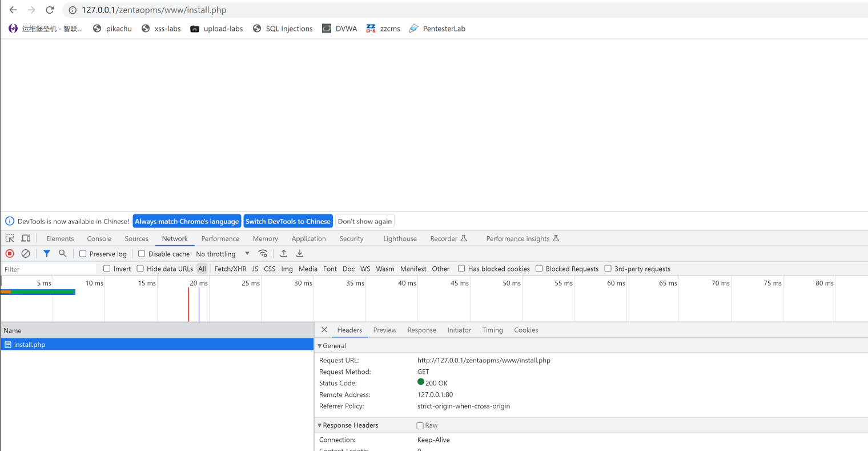Tick the Raw response headers checkbox
The image size is (868, 451).
420,426
